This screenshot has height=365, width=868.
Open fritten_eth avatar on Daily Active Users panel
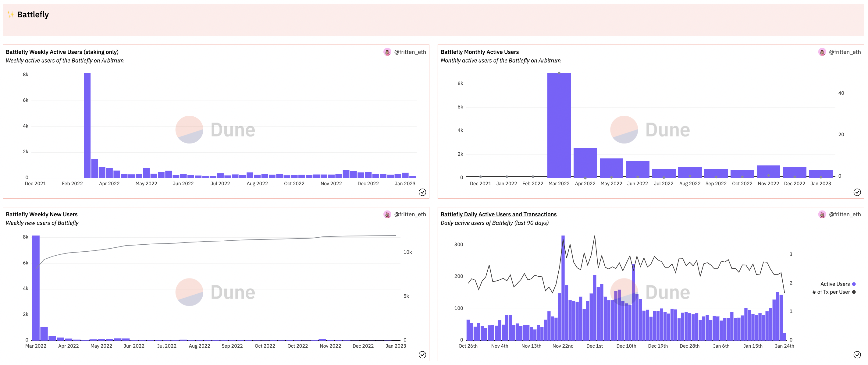(822, 214)
